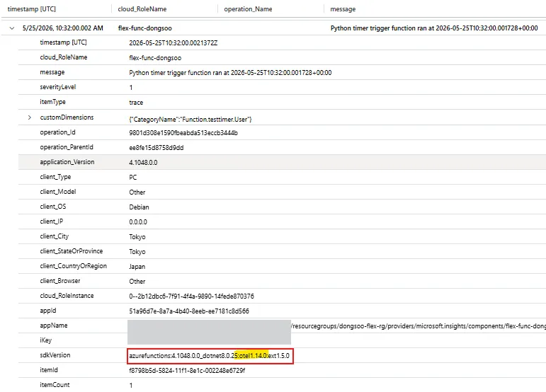The height and width of the screenshot is (392, 546).
Task: Select the Python timer trigger message in top row
Action: 434,28
